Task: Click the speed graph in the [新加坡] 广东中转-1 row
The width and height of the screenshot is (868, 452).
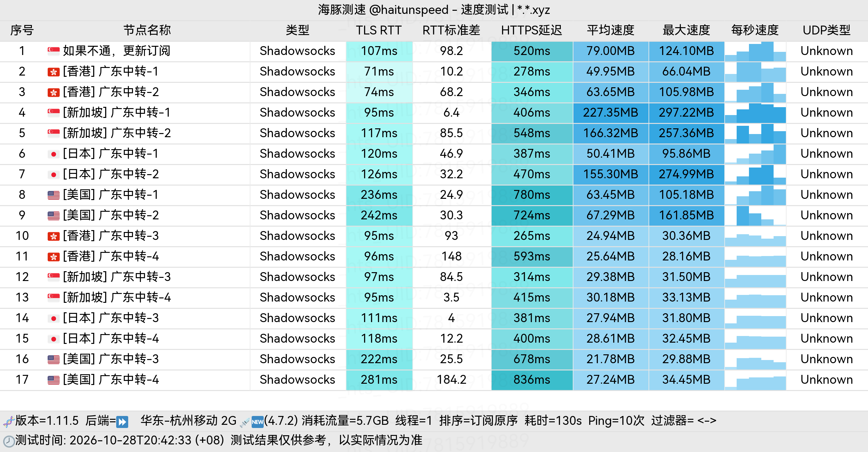Action: (x=755, y=113)
